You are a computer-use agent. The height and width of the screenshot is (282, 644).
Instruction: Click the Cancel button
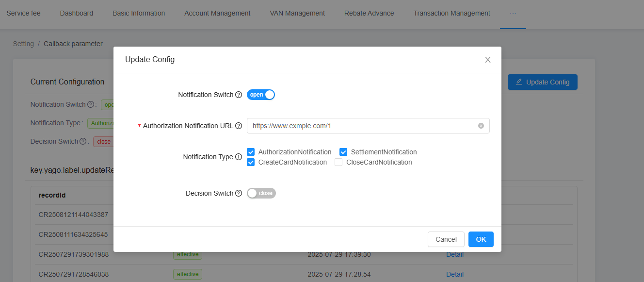coord(446,239)
